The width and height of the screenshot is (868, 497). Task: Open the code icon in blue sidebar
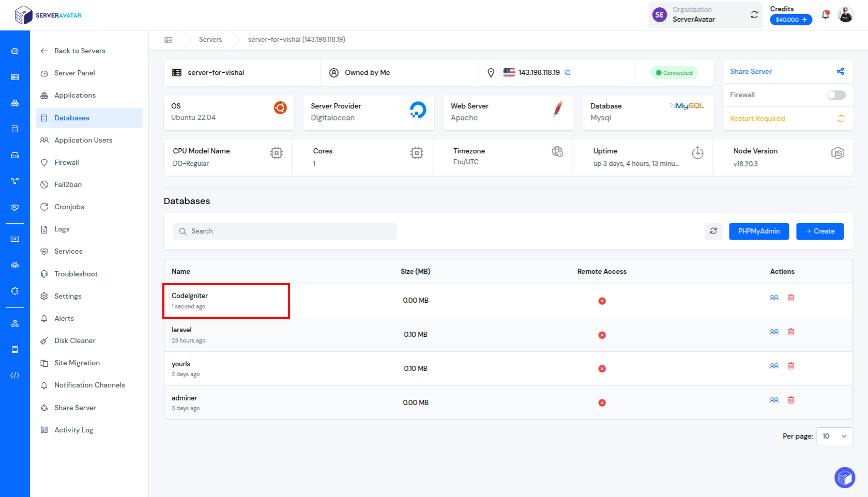15,376
